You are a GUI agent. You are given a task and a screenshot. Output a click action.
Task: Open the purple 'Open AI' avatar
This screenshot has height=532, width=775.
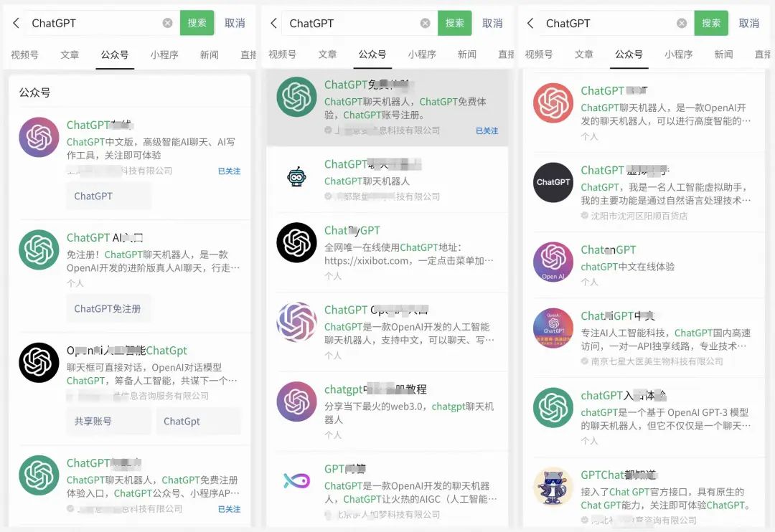[x=553, y=262]
